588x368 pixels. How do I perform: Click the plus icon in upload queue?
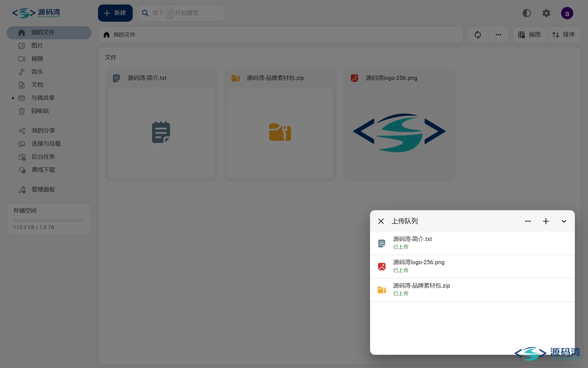tap(546, 221)
